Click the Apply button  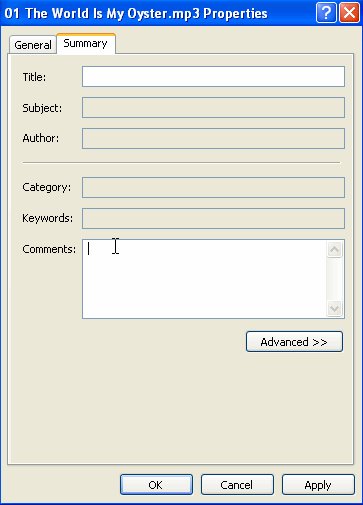318,485
